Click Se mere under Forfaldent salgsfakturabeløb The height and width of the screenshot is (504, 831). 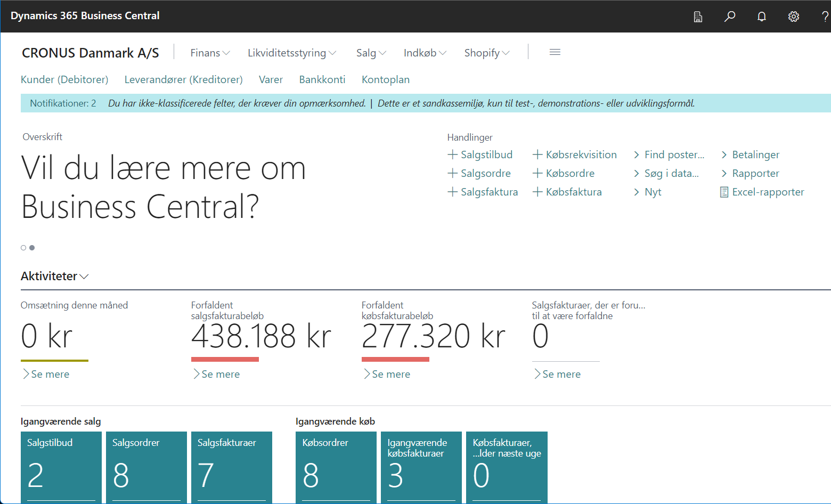coord(216,374)
